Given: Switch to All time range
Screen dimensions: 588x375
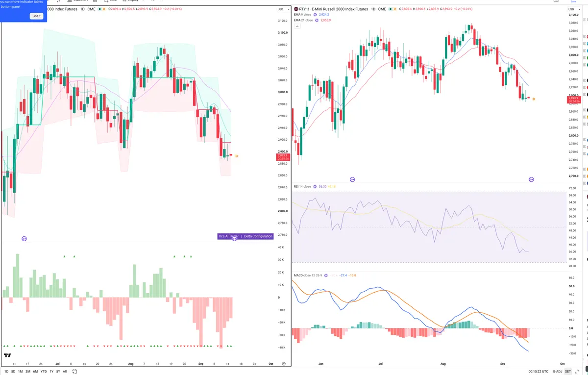Looking at the screenshot, I should [x=65, y=372].
